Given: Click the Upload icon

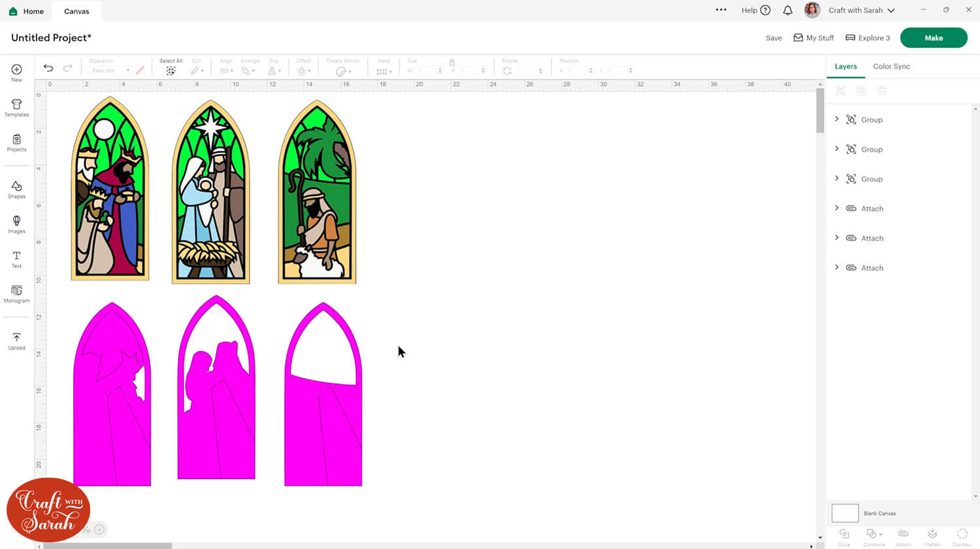Looking at the screenshot, I should [16, 341].
